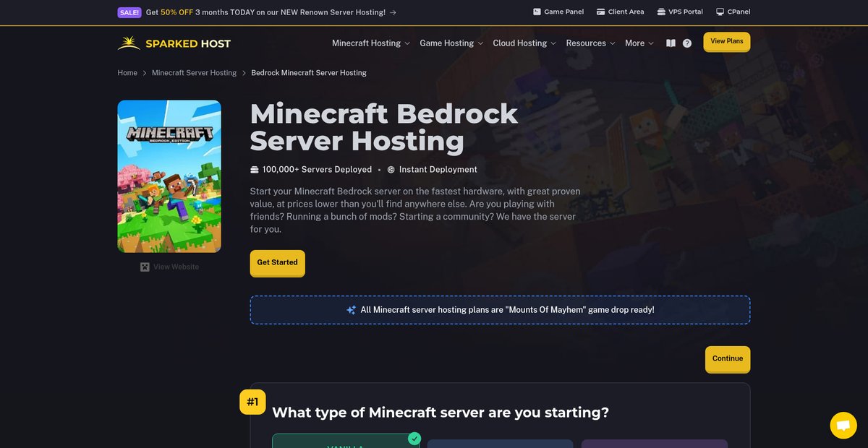
Task: Click the sparkle icon in game drop notice
Action: tap(351, 309)
